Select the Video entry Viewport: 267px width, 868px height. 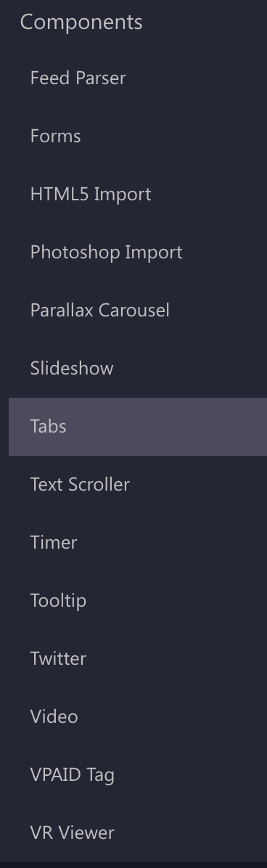137,718
